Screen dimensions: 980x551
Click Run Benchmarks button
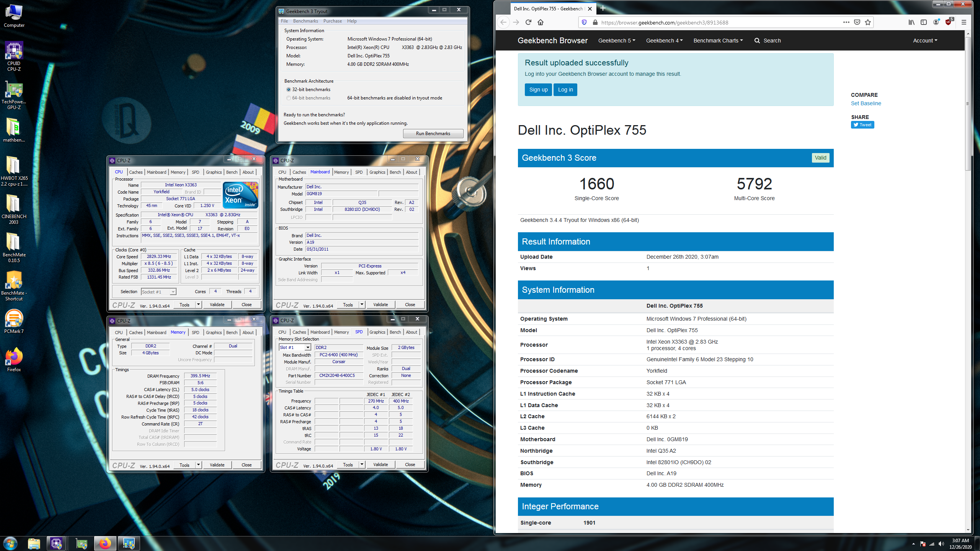pos(433,134)
